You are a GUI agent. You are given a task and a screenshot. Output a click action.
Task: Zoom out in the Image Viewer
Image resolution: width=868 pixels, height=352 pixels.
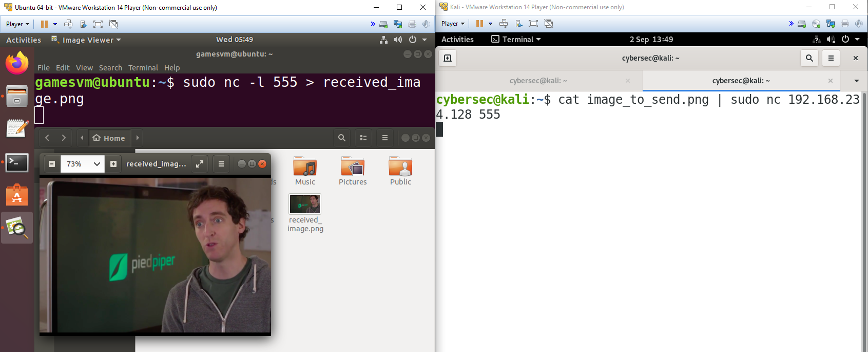pos(52,164)
